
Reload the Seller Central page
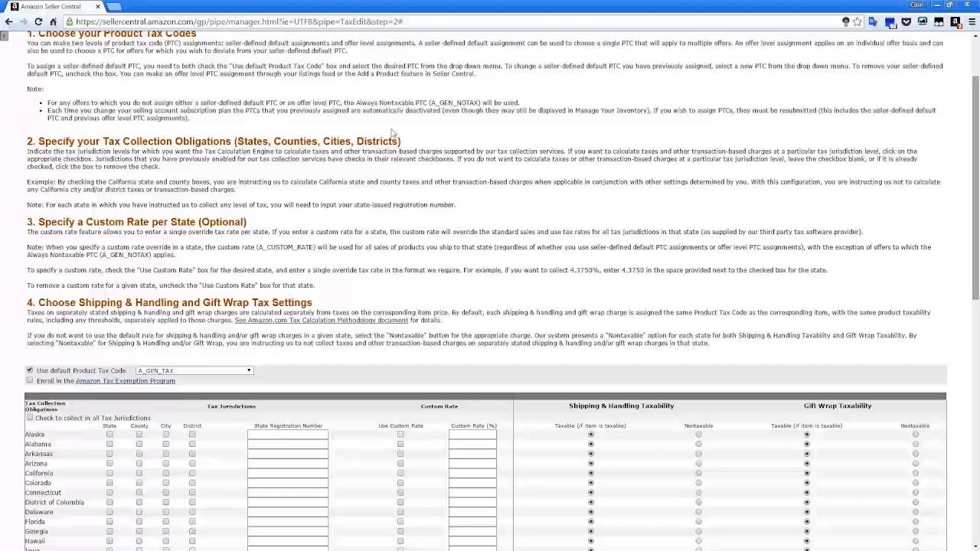click(38, 21)
